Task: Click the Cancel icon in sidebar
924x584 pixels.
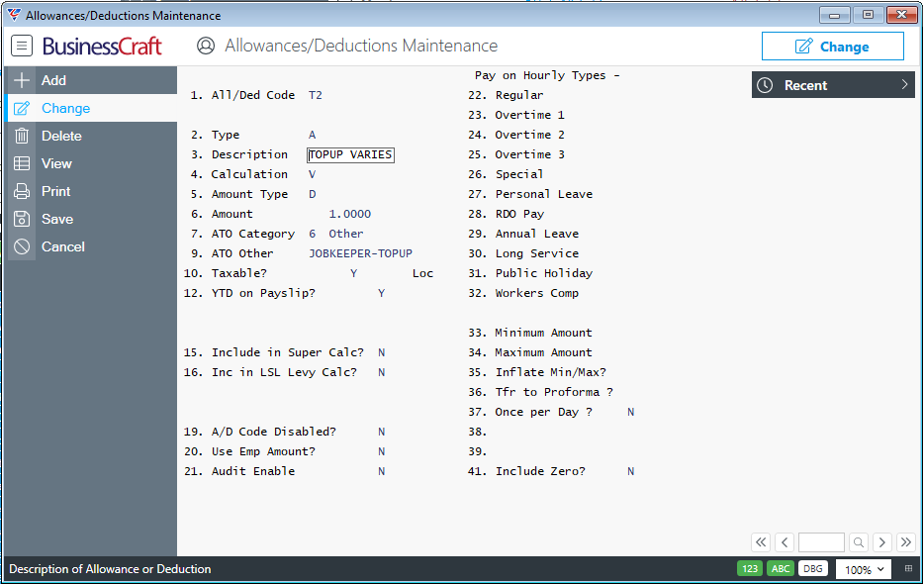Action: coord(22,246)
